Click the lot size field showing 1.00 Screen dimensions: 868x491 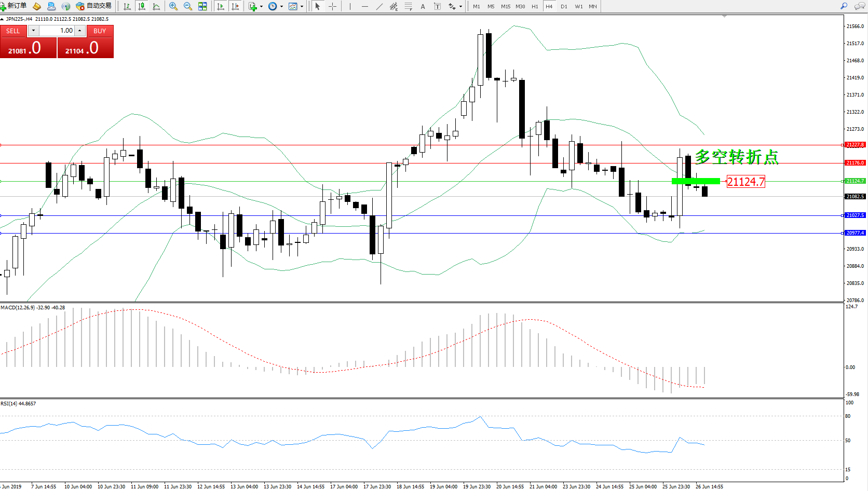[x=57, y=31]
